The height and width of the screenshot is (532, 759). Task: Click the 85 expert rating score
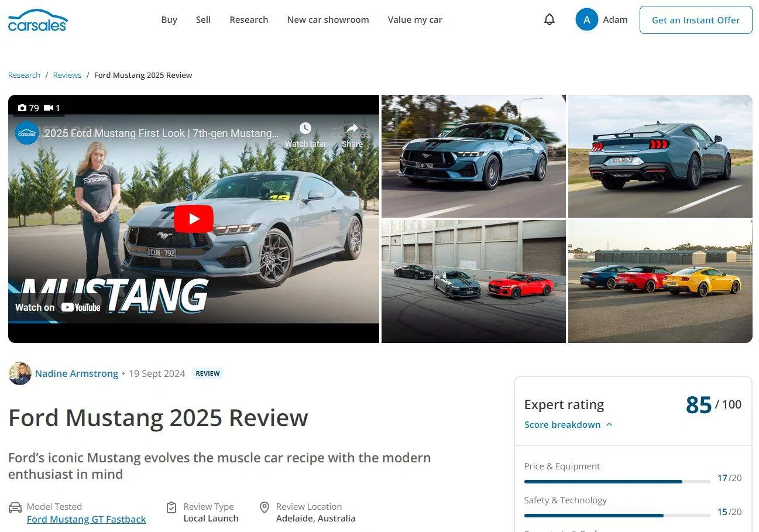pos(699,405)
